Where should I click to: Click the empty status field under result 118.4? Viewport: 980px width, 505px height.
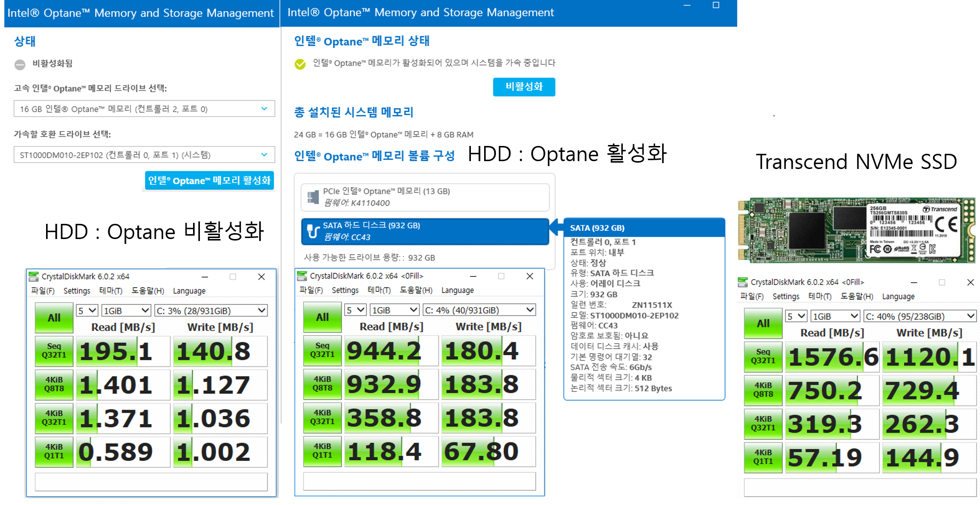click(x=419, y=481)
